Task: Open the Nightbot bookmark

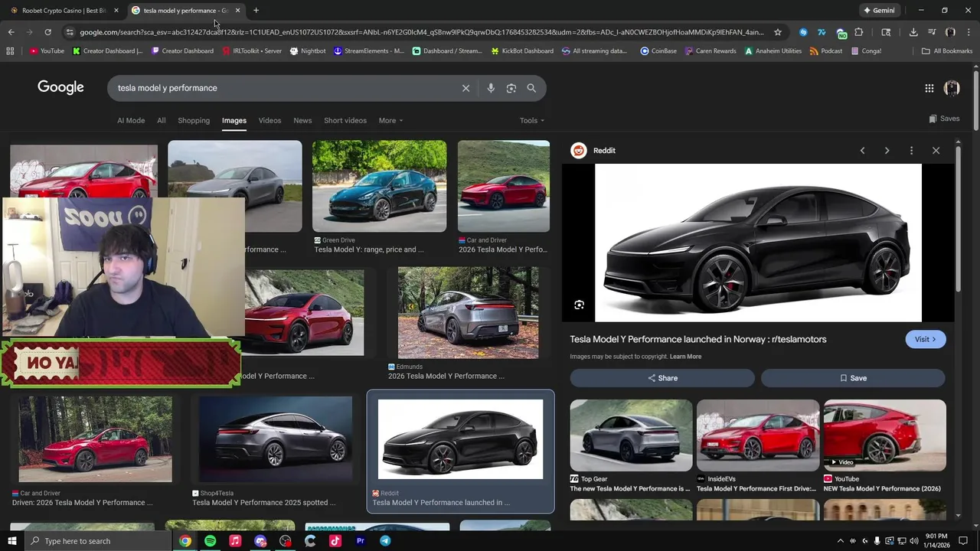Action: click(308, 51)
